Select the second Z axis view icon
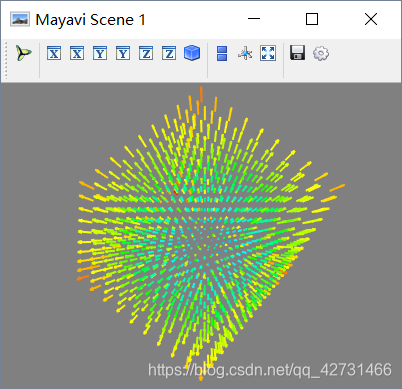402x389 pixels. [169, 53]
